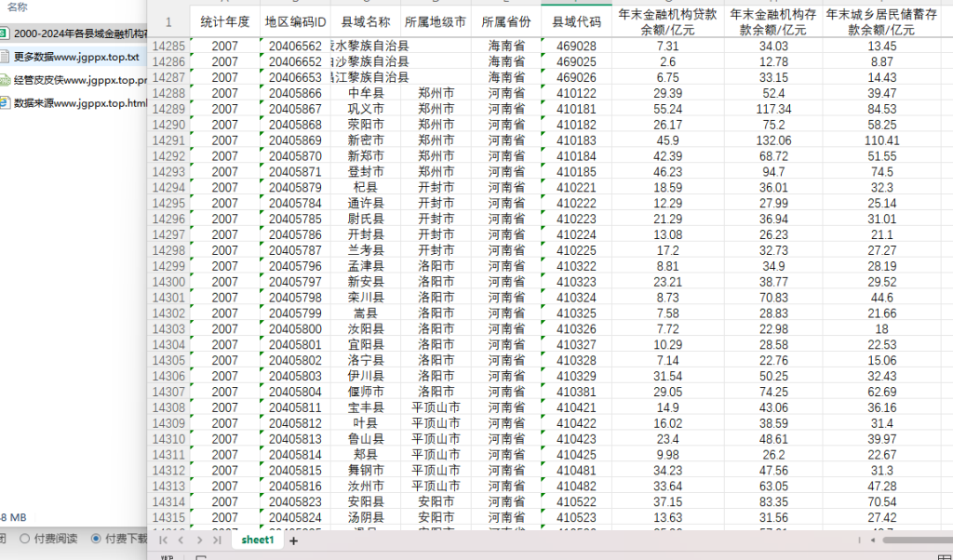The width and height of the screenshot is (953, 560).
Task: Click the cell containing 偃师市
Action: tap(366, 392)
